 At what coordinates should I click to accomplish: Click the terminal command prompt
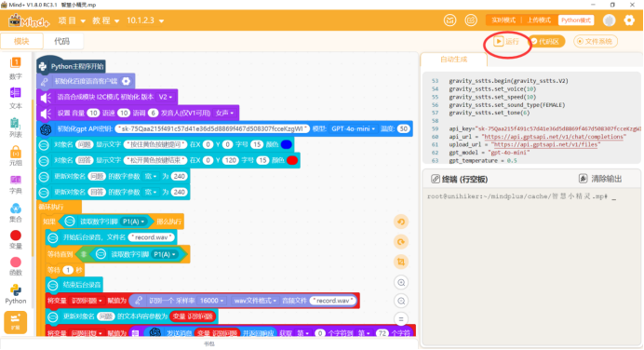521,196
